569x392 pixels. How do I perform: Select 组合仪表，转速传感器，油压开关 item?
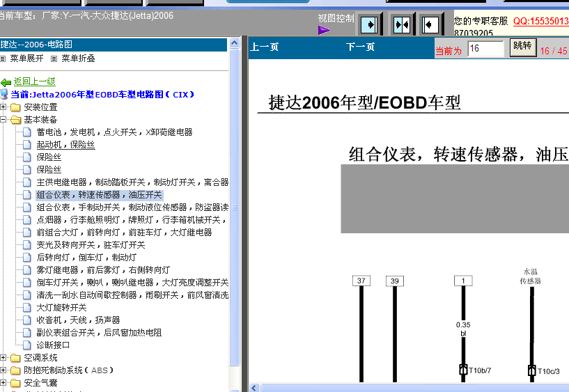click(99, 195)
